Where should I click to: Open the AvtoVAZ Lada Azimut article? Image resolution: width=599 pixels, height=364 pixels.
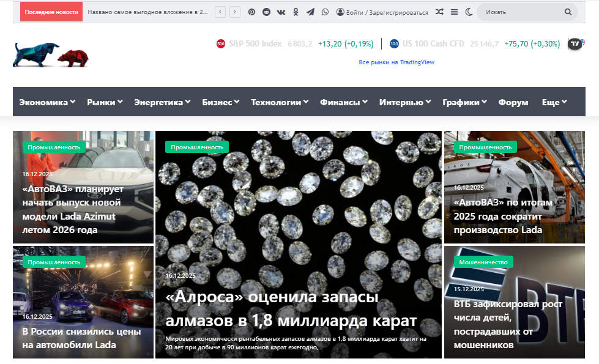point(73,209)
